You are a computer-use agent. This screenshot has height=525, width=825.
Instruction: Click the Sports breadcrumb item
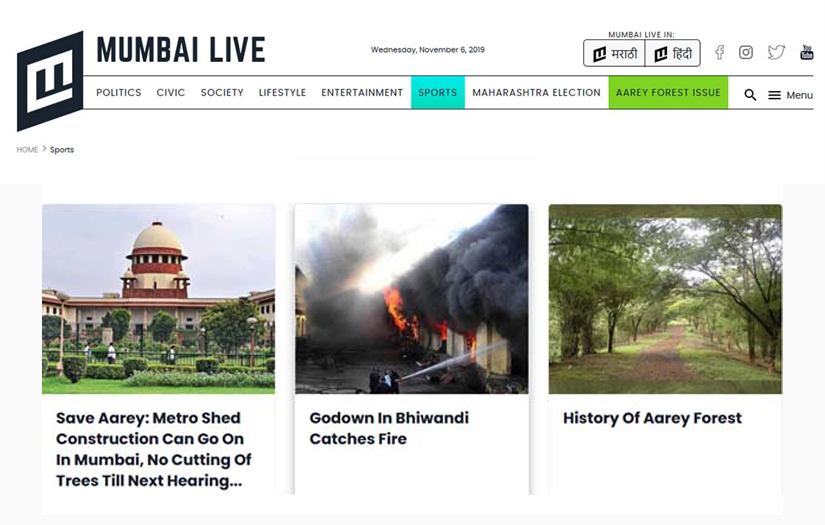62,149
